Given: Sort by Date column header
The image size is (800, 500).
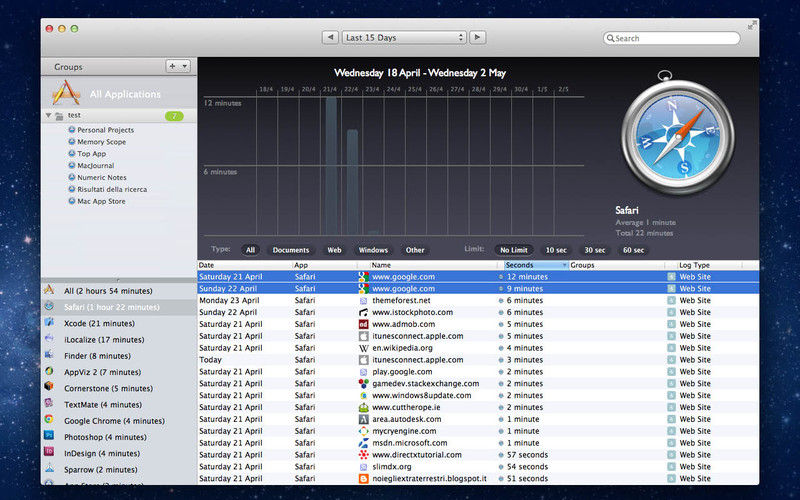Looking at the screenshot, I should (245, 265).
